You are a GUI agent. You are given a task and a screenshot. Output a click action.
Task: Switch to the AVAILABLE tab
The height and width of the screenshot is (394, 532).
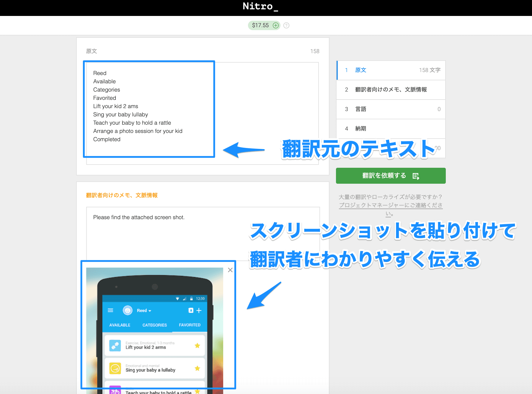[120, 325]
